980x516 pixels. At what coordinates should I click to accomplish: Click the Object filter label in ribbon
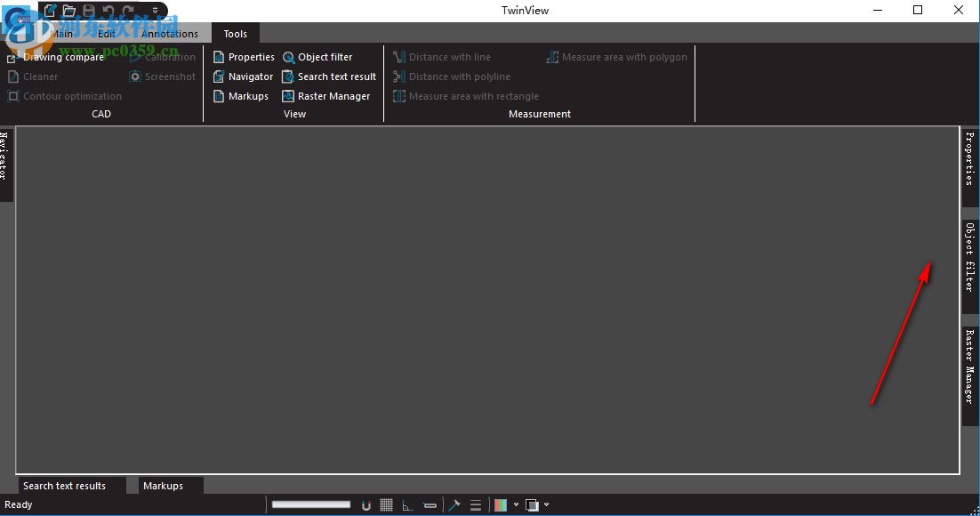tap(325, 57)
